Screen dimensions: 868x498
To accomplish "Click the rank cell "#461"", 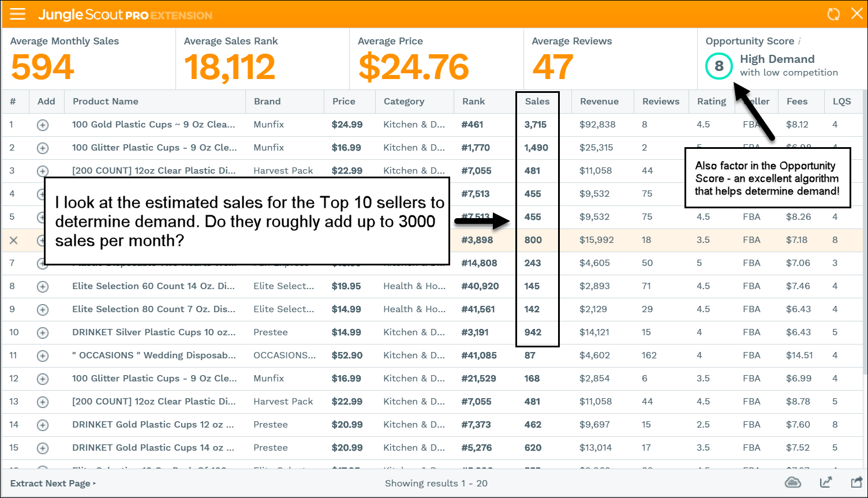I will 473,125.
